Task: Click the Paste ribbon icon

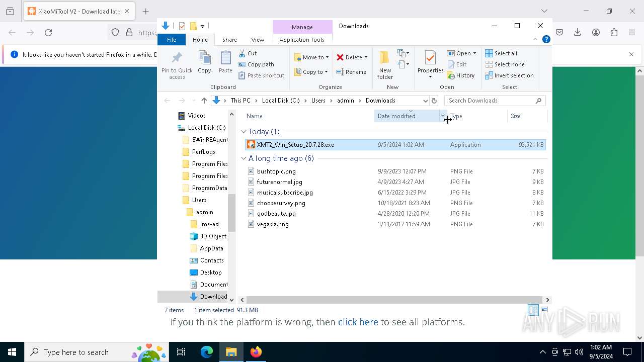Action: 225,57
